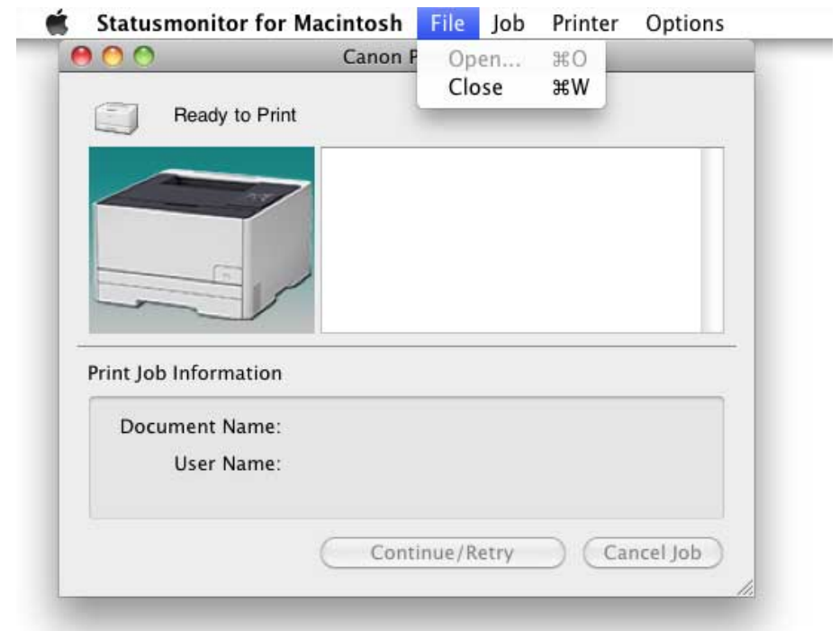Open the Options menu
Screen dimensions: 840x631
[684, 23]
